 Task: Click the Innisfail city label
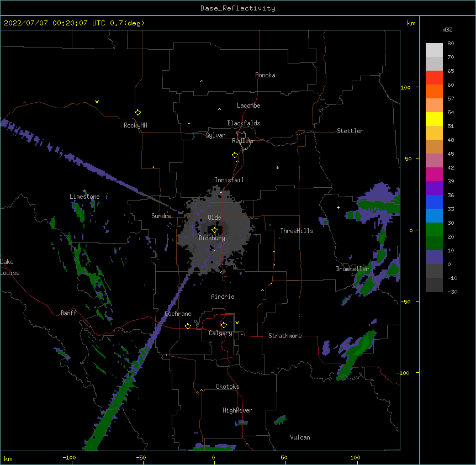[x=229, y=180]
